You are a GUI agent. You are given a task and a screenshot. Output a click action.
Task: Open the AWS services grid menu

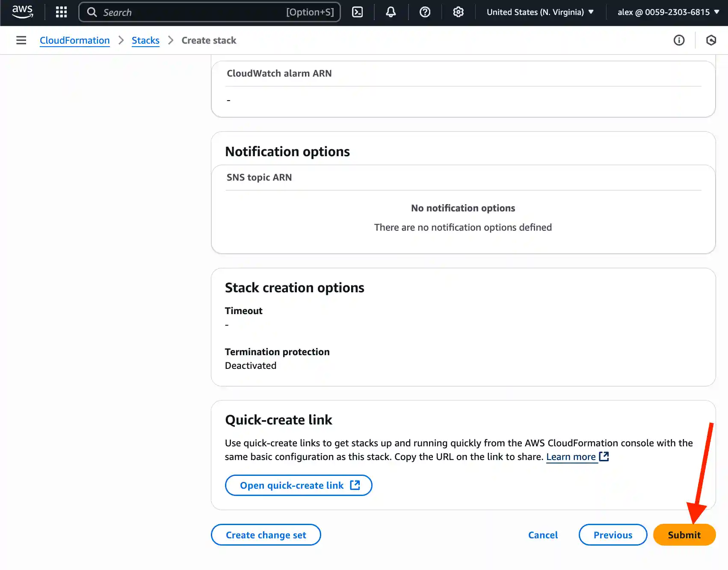61,12
